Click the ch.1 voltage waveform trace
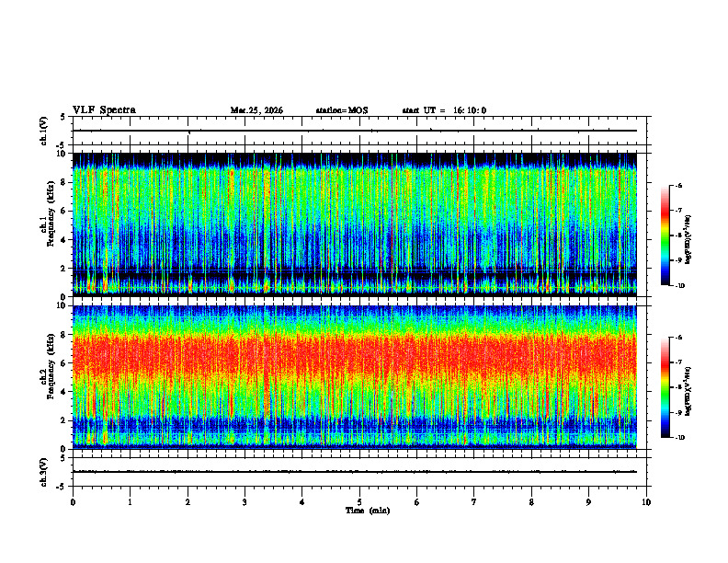The image size is (728, 563). 355,131
